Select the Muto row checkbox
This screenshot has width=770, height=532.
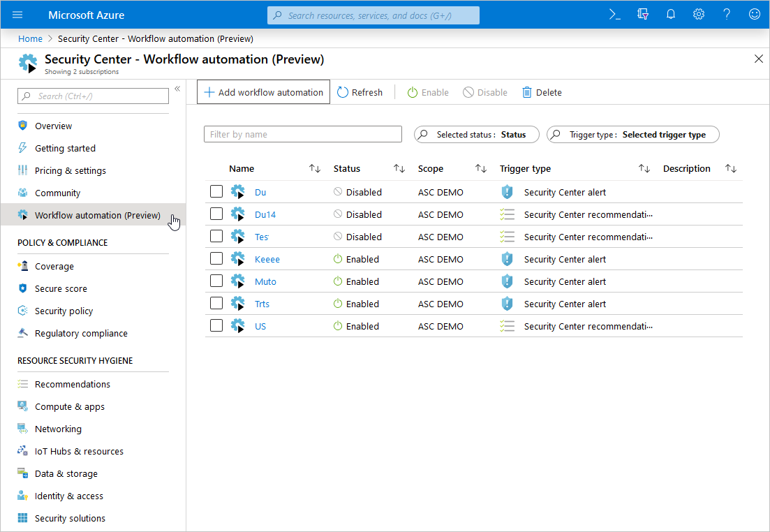pos(216,281)
